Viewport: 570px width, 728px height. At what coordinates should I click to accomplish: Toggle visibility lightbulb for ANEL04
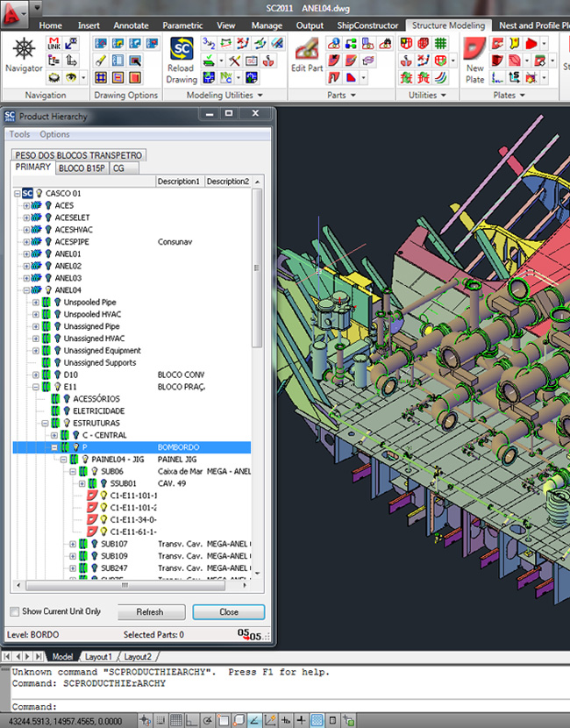tap(48, 289)
